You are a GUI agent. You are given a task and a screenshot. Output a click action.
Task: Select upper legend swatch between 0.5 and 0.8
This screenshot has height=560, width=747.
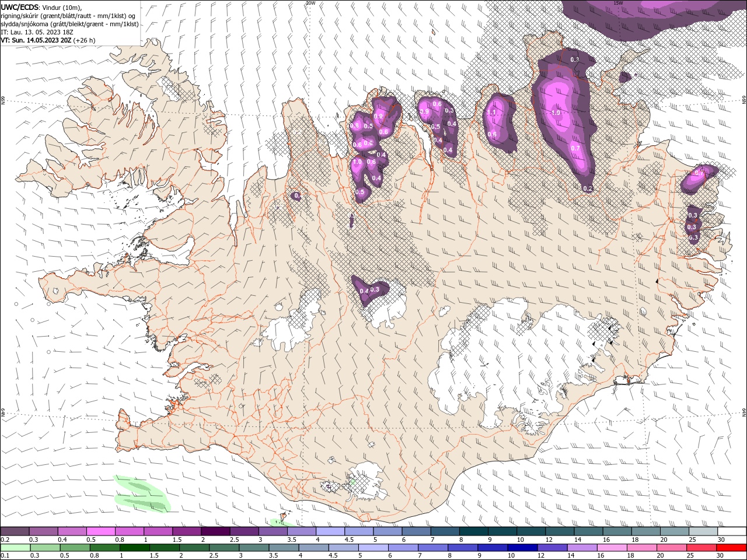pos(100,531)
